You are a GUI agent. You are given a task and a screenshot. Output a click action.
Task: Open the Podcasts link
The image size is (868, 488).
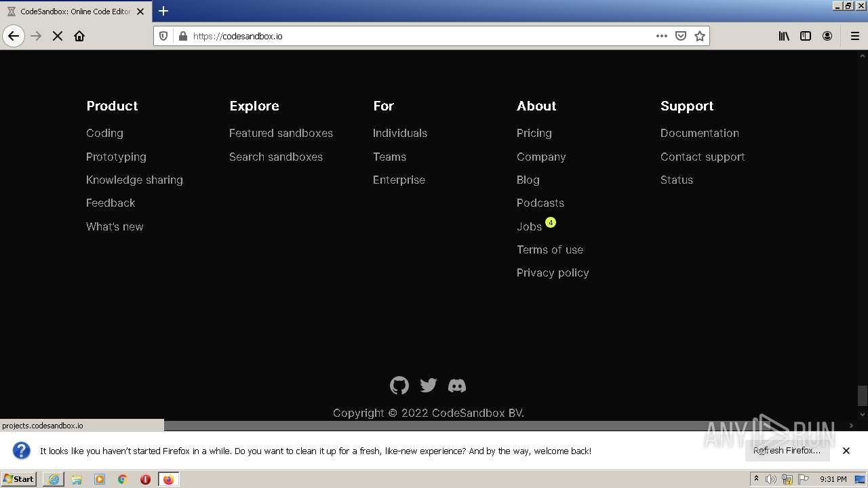coord(540,203)
